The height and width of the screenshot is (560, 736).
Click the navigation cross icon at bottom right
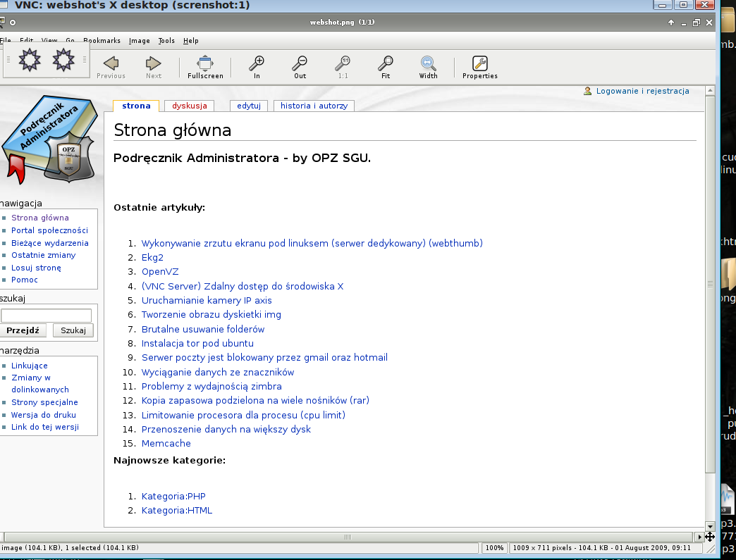[x=709, y=537]
